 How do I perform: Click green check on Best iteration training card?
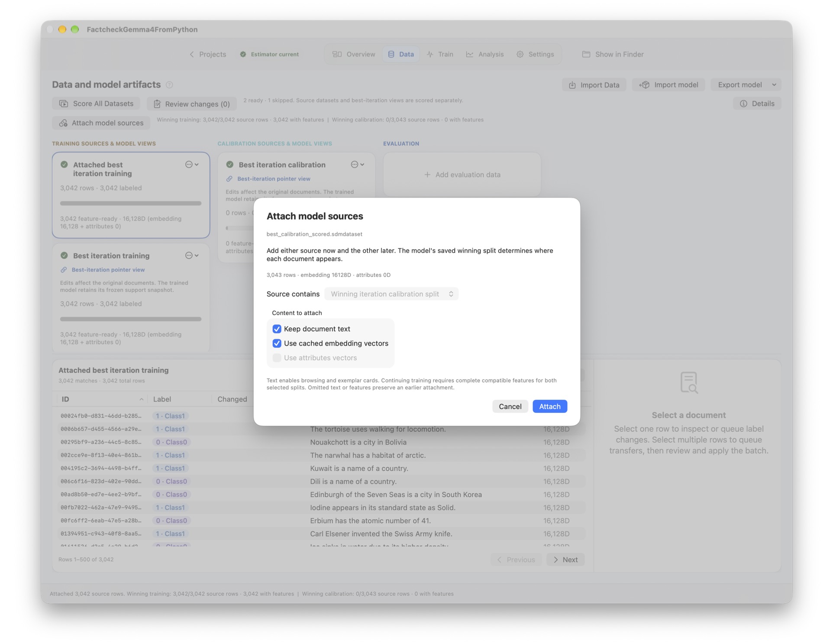click(x=64, y=256)
